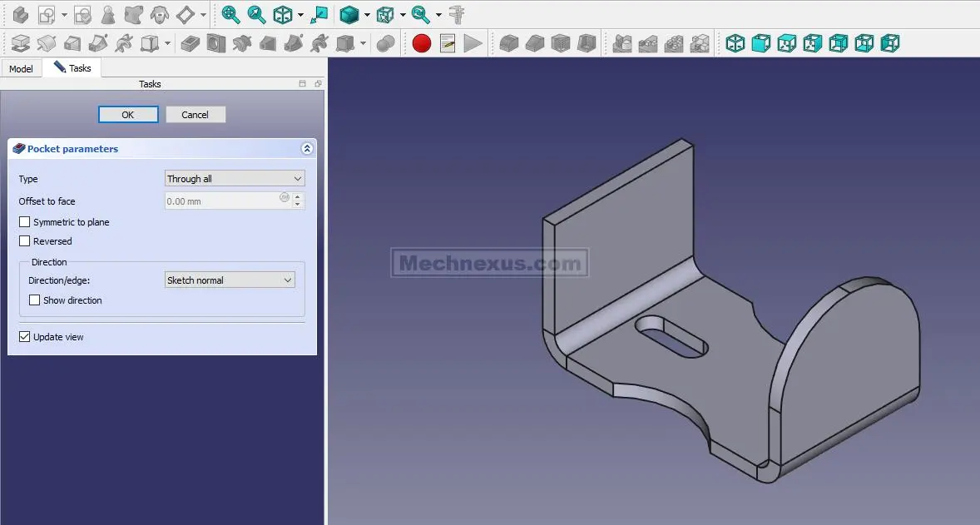Click the Fit Selection zoom icon
The height and width of the screenshot is (525, 980).
(257, 14)
